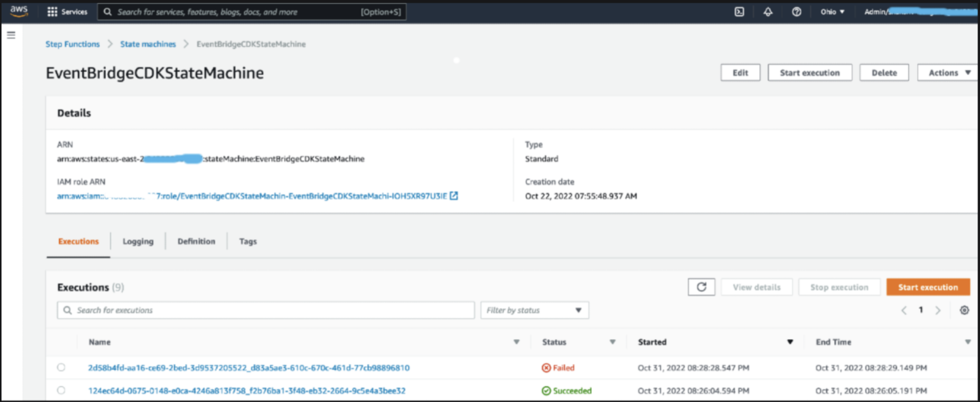Viewport: 980px width, 402px height.
Task: Click the Oct 31, 2022 08:26:04.594 PM started time
Action: pos(693,391)
